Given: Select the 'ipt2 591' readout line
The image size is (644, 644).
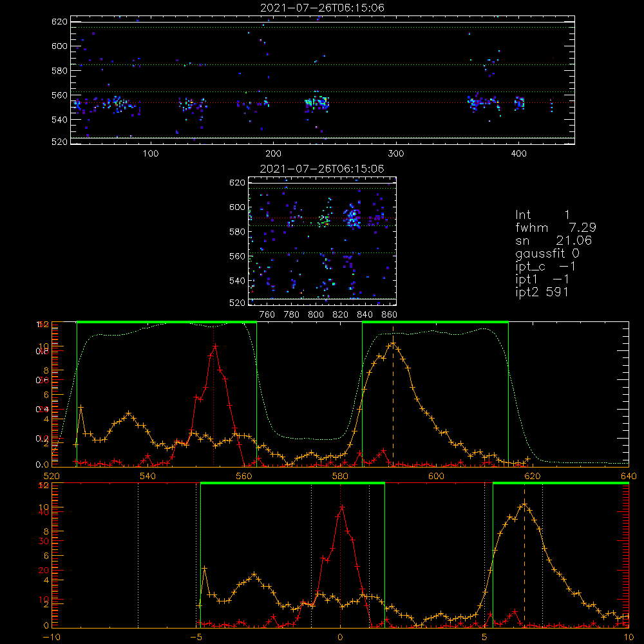Looking at the screenshot, I should (x=542, y=292).
